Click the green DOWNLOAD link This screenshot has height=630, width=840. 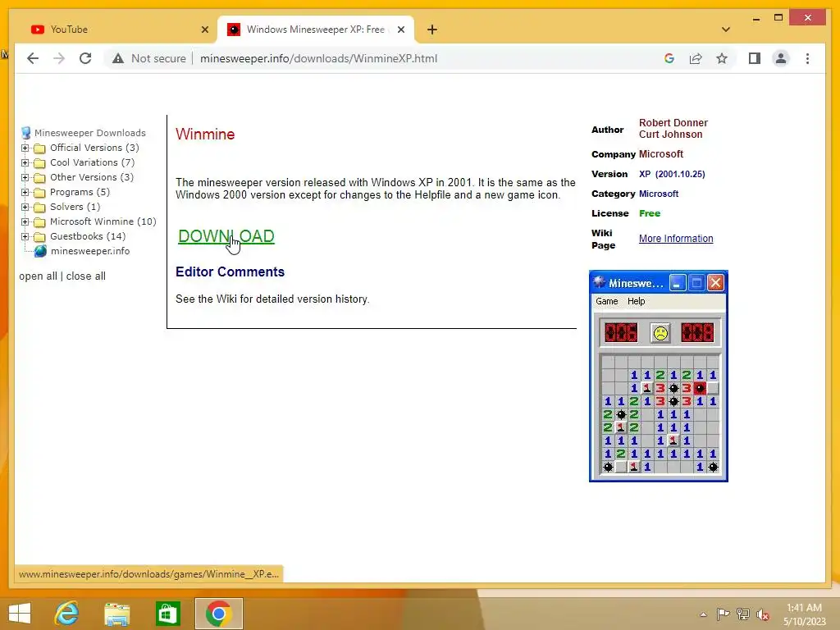[226, 235]
